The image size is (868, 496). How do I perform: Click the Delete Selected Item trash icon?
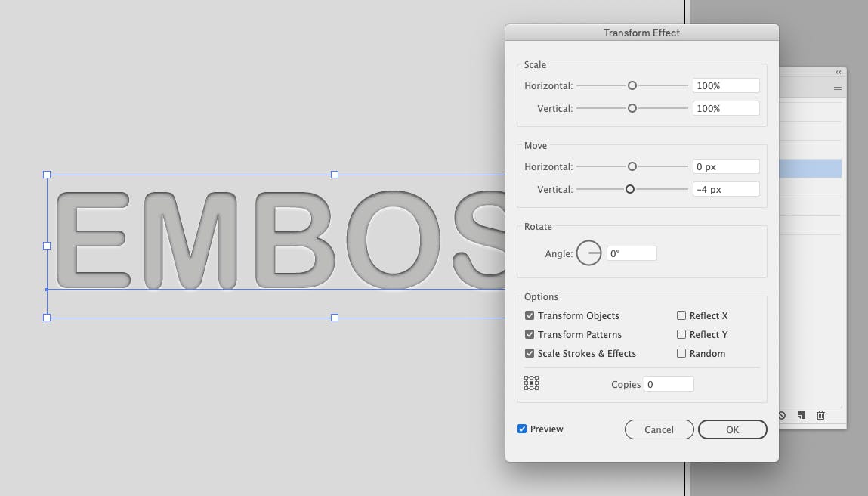820,414
